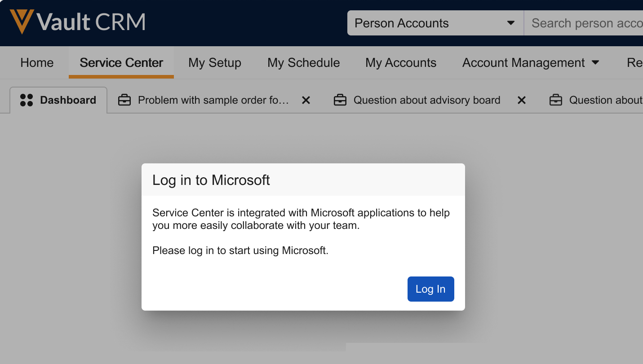Click briefcase icon on Problem with sample order tab

124,100
